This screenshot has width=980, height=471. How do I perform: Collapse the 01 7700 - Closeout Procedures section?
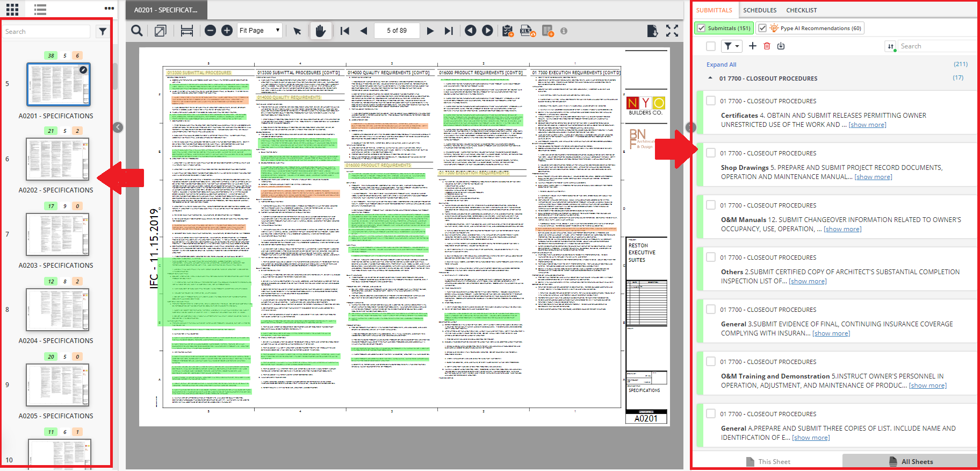pyautogui.click(x=710, y=78)
